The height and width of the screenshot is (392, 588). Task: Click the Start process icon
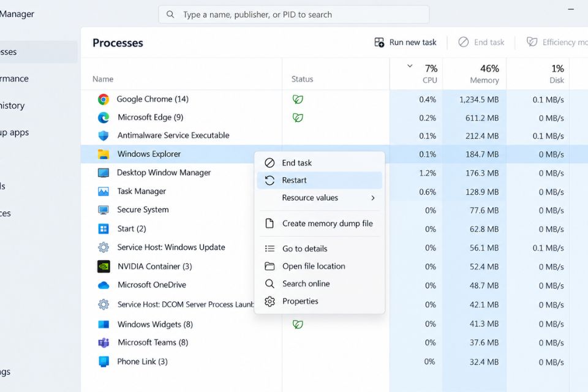click(104, 229)
